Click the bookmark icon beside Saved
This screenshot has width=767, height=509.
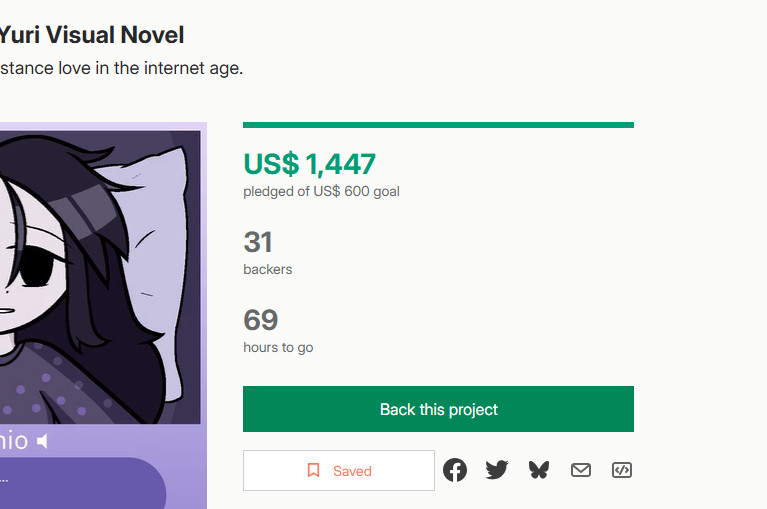pyautogui.click(x=313, y=470)
